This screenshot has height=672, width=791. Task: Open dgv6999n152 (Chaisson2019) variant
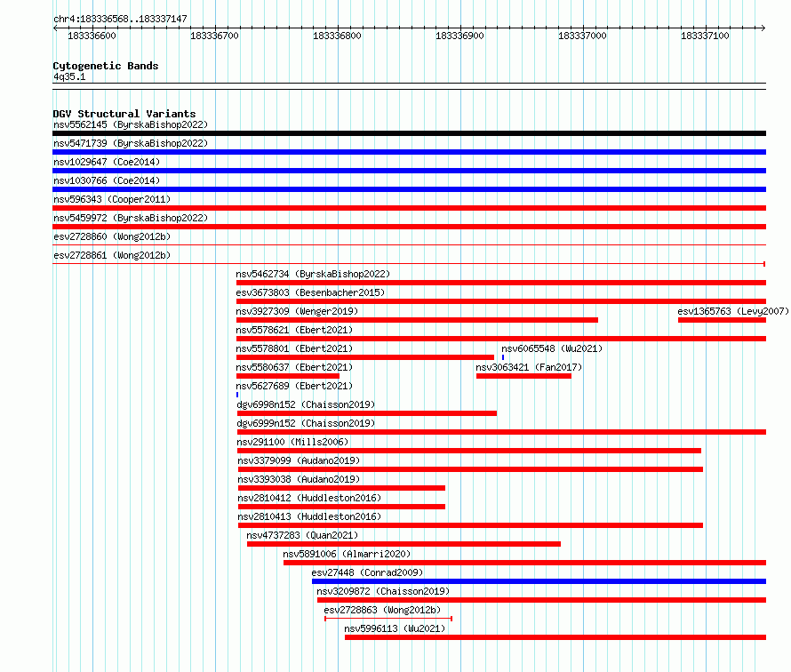306,423
